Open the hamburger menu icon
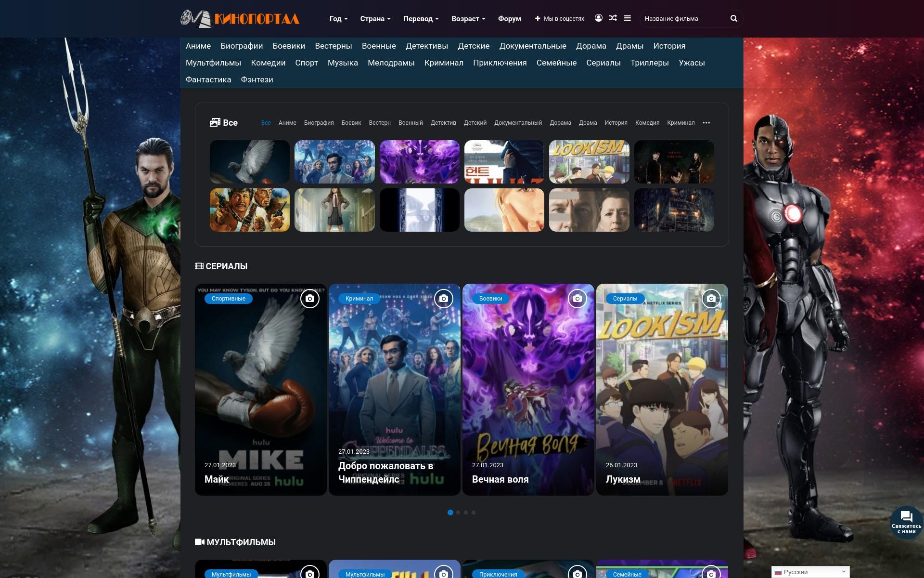Image resolution: width=924 pixels, height=578 pixels. [x=627, y=18]
